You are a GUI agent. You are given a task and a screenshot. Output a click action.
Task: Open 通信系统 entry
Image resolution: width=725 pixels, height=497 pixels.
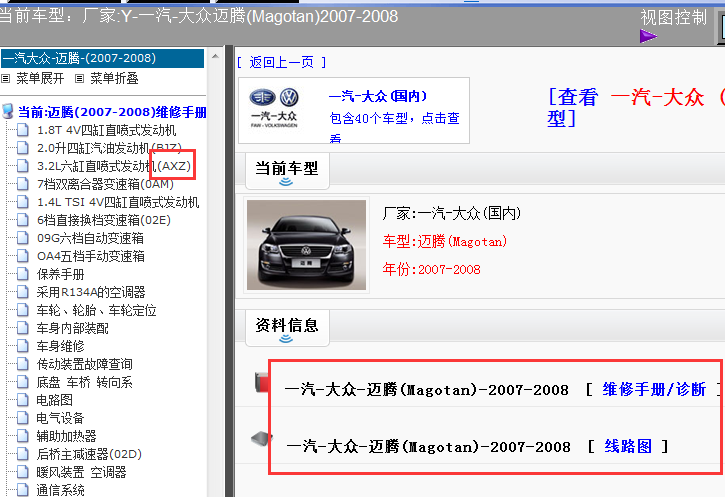click(61, 490)
